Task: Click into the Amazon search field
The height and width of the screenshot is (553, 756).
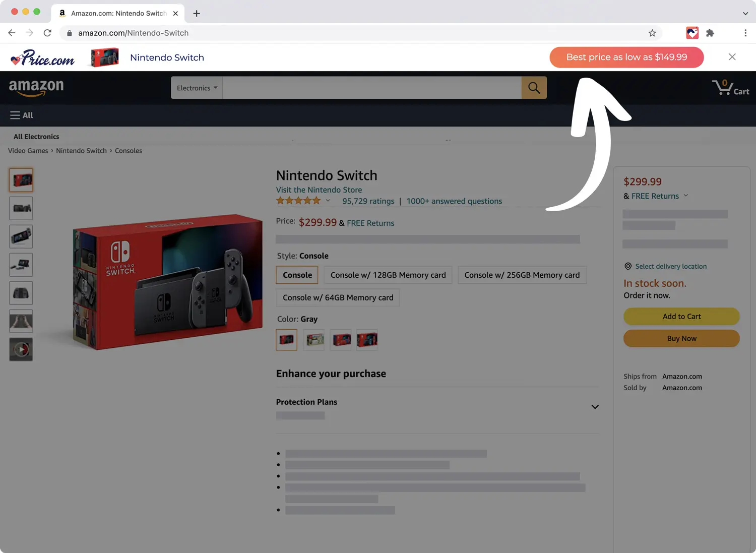Action: 372,88
